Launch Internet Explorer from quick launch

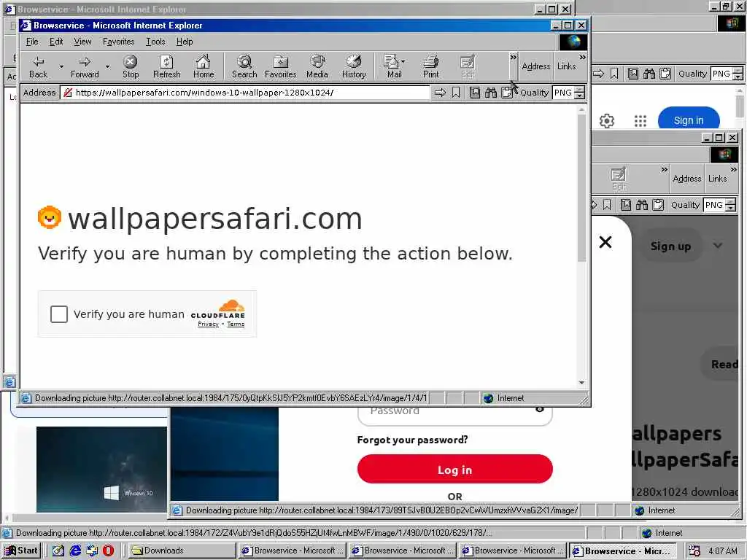point(75,551)
